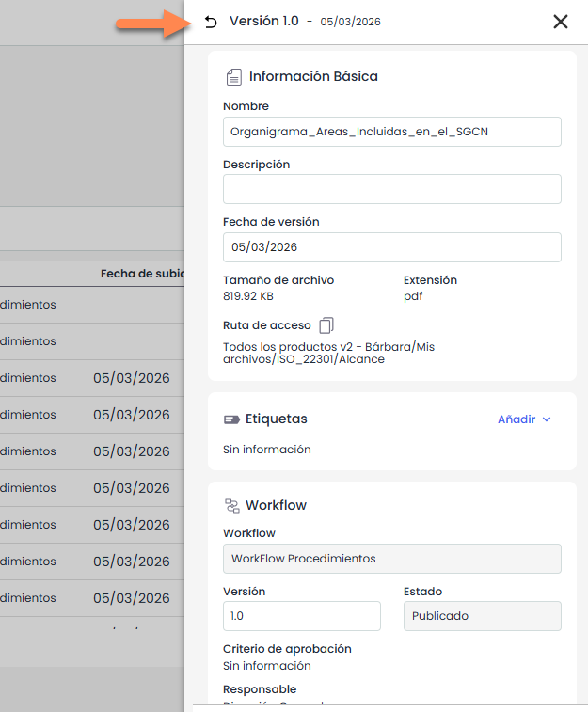Select the first table row dated 05/03/2026
The width and height of the screenshot is (588, 712).
point(131,378)
